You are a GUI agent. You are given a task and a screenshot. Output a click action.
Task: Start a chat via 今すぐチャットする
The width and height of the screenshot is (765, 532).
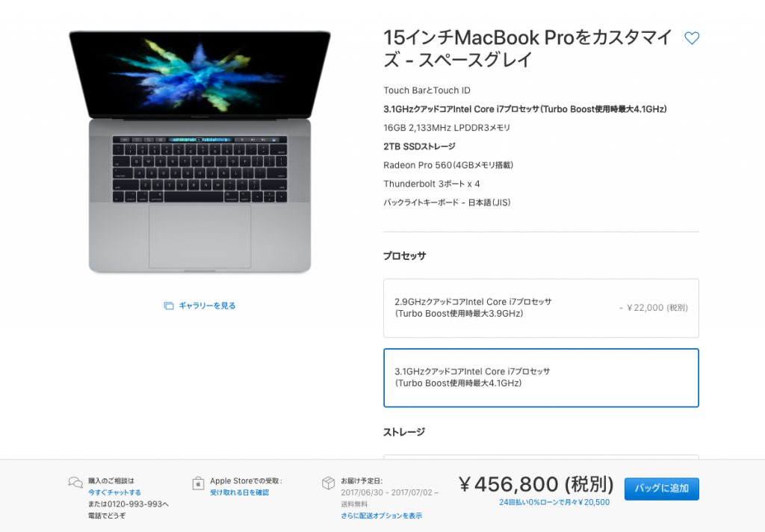[x=114, y=492]
